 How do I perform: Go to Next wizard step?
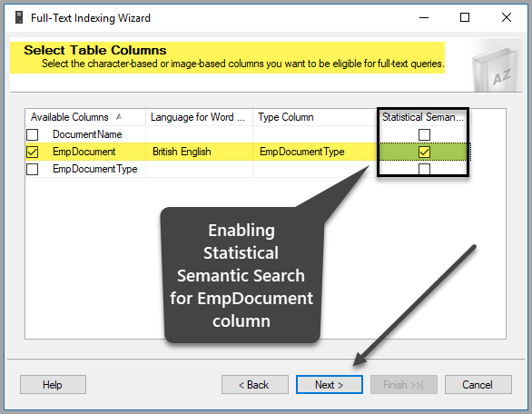[x=330, y=384]
